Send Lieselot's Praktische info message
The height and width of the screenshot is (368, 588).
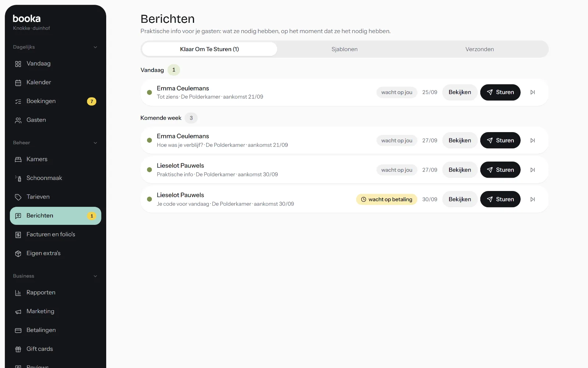point(500,170)
